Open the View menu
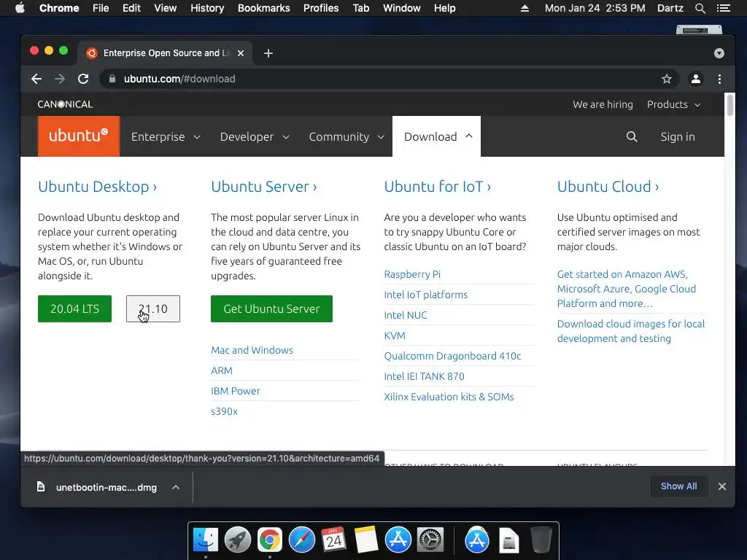 click(166, 8)
